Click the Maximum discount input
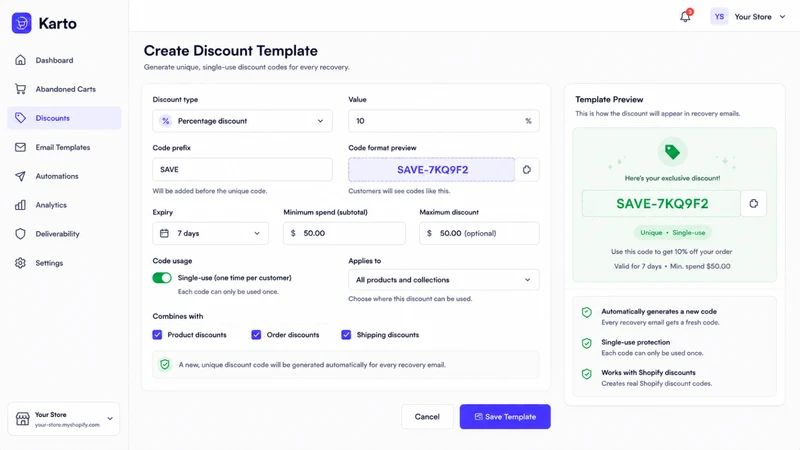 point(479,233)
